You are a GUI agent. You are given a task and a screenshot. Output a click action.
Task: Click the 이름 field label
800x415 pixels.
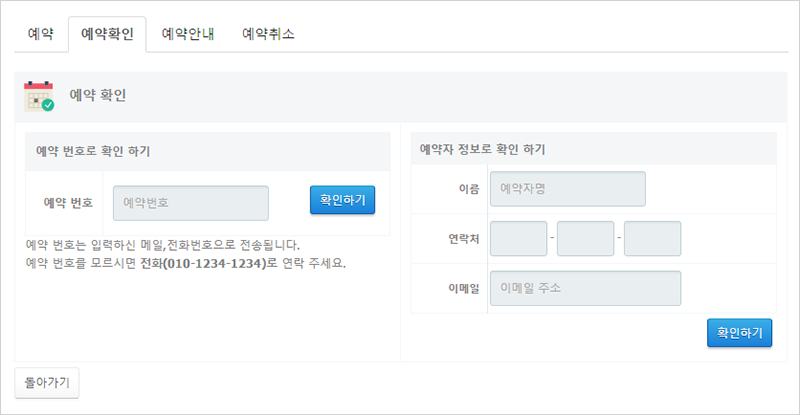click(468, 188)
